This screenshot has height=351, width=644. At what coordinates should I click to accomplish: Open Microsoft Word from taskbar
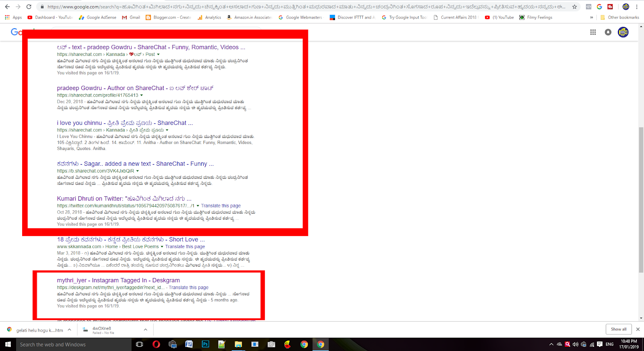pyautogui.click(x=189, y=345)
